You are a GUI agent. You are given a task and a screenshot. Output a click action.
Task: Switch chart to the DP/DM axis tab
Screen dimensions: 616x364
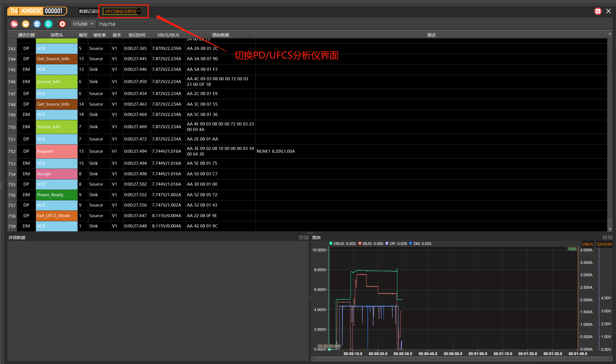[x=604, y=244]
